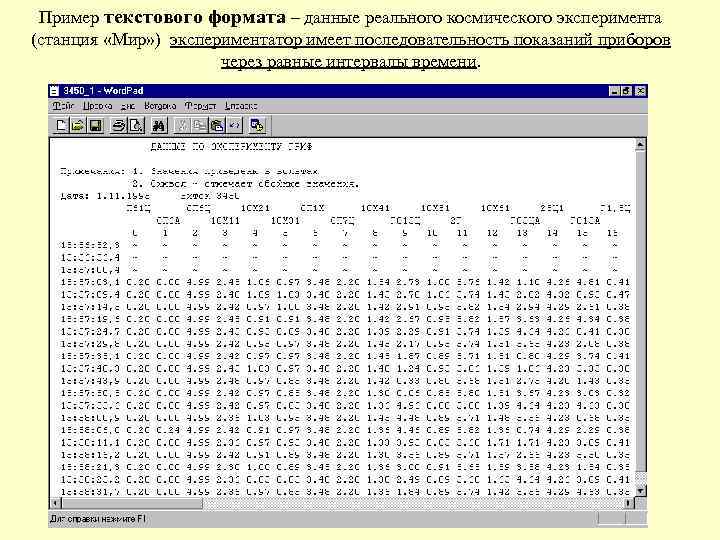720x540 pixels.
Task: Click the WordPad document icon in title bar
Action: [x=55, y=90]
